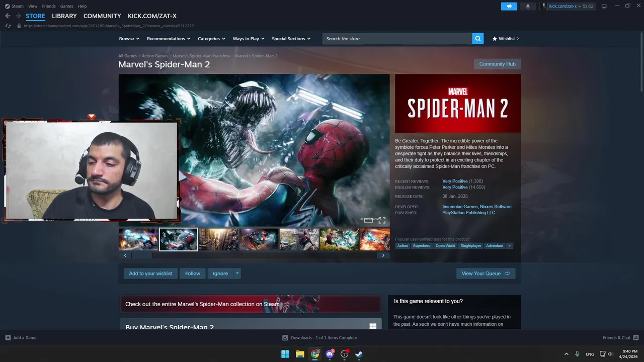Expand the Browse dropdown
Image resolution: width=644 pixels, height=362 pixels.
(x=129, y=39)
